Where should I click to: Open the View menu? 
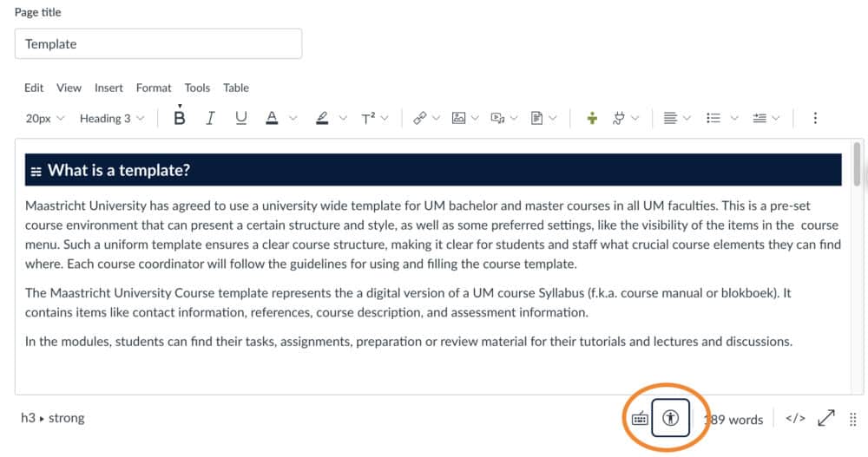click(69, 88)
